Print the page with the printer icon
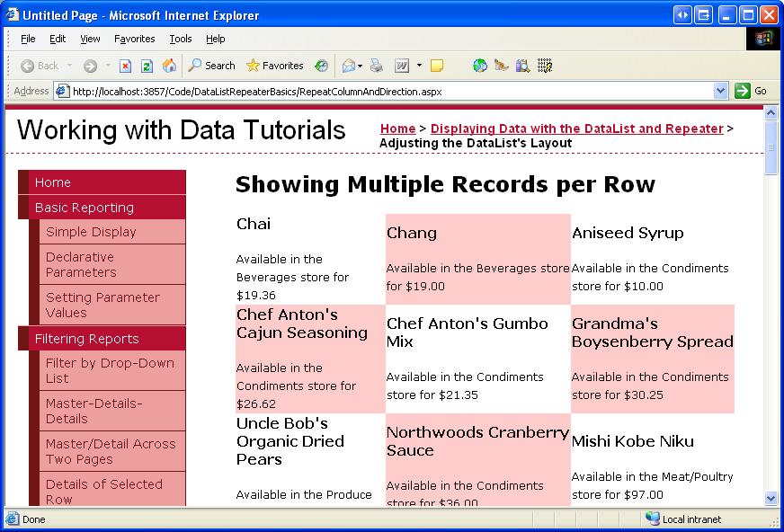 375,66
